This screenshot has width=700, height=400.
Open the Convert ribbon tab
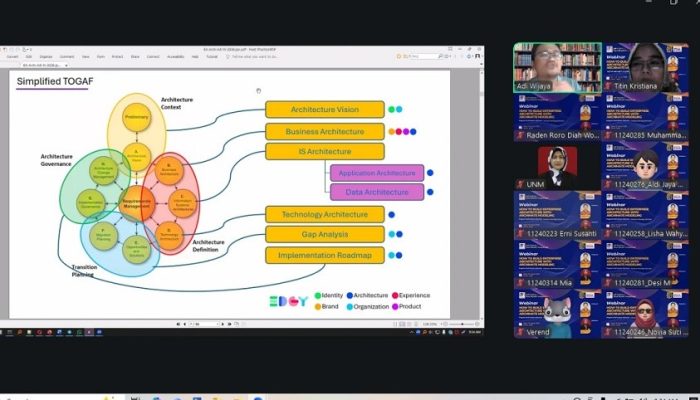13,56
